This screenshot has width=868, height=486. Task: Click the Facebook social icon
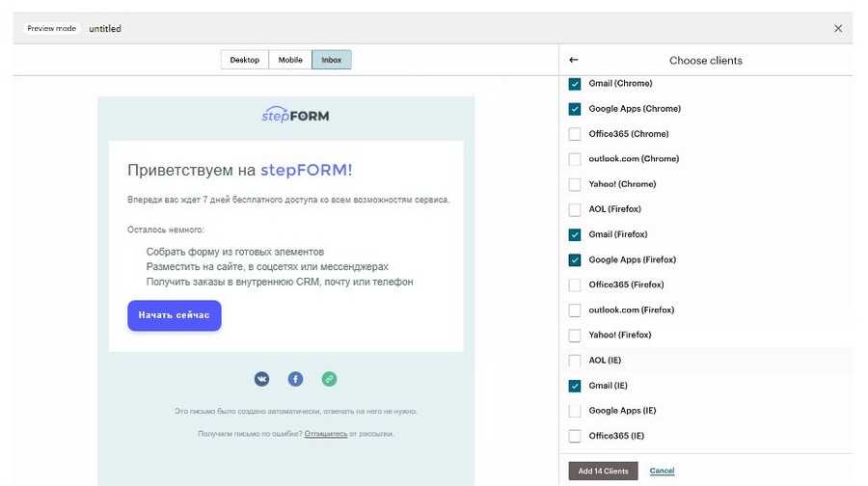point(296,379)
